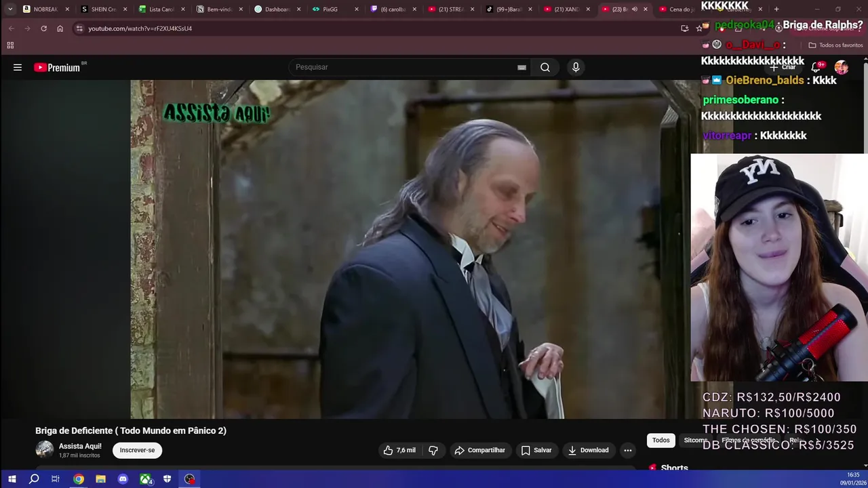This screenshot has height=488, width=868.
Task: Click the video title Briga de Deficiente
Action: [x=131, y=430]
